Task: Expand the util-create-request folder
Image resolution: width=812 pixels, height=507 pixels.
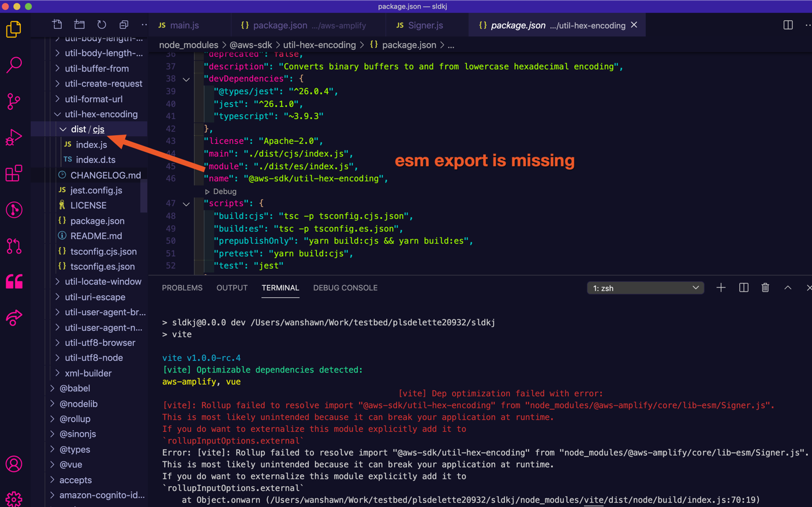Action: 89,84
